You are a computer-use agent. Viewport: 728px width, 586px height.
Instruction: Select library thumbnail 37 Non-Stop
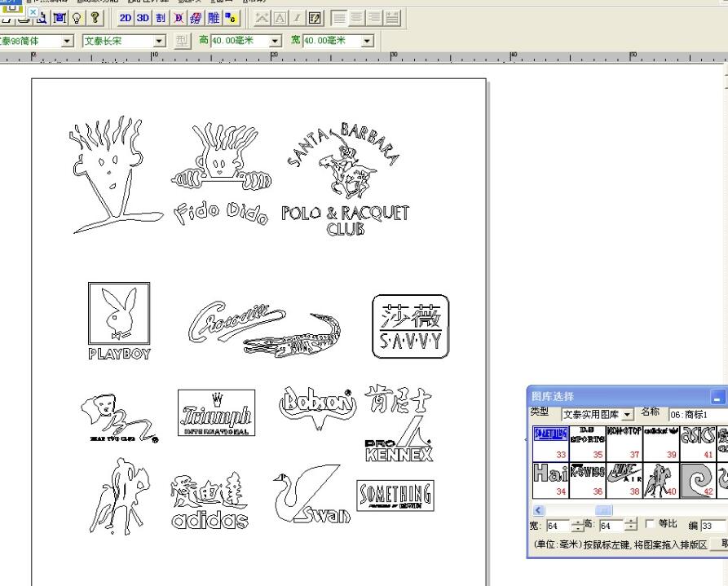(x=624, y=443)
